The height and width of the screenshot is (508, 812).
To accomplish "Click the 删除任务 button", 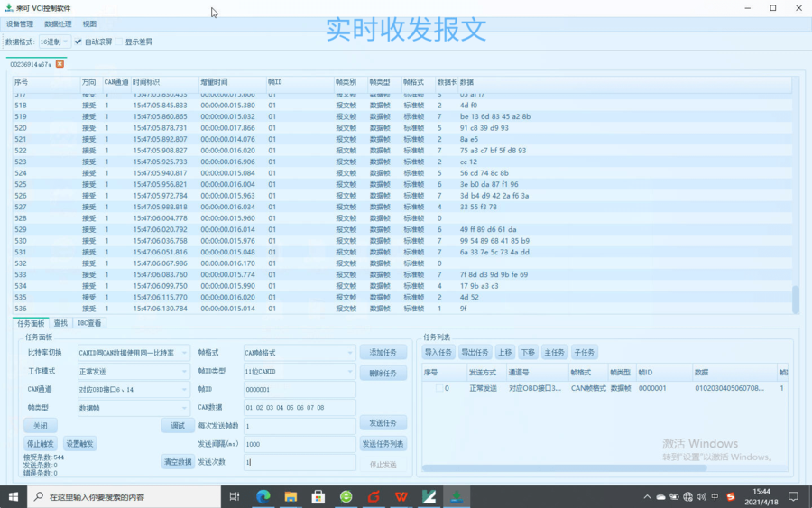I will tap(383, 373).
